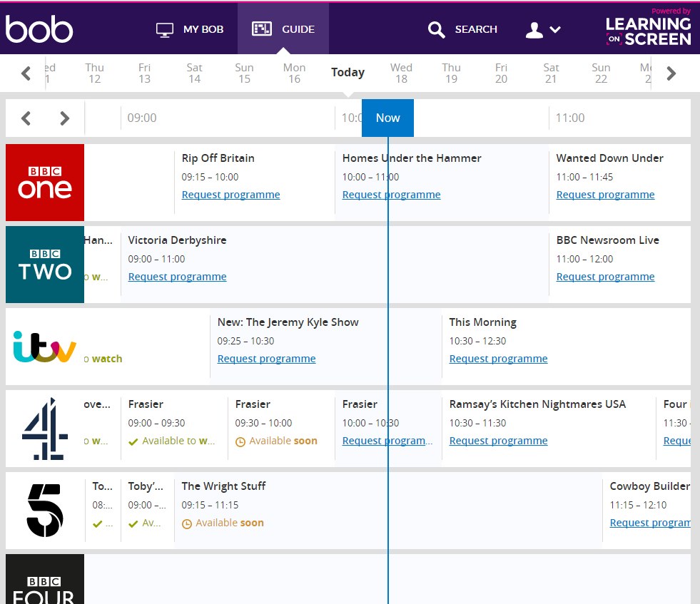Open Wanted Down Under title
The width and height of the screenshot is (700, 604).
coord(610,158)
